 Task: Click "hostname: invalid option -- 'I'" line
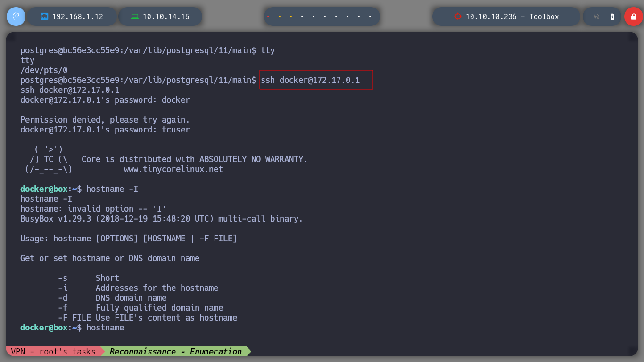pyautogui.click(x=93, y=209)
